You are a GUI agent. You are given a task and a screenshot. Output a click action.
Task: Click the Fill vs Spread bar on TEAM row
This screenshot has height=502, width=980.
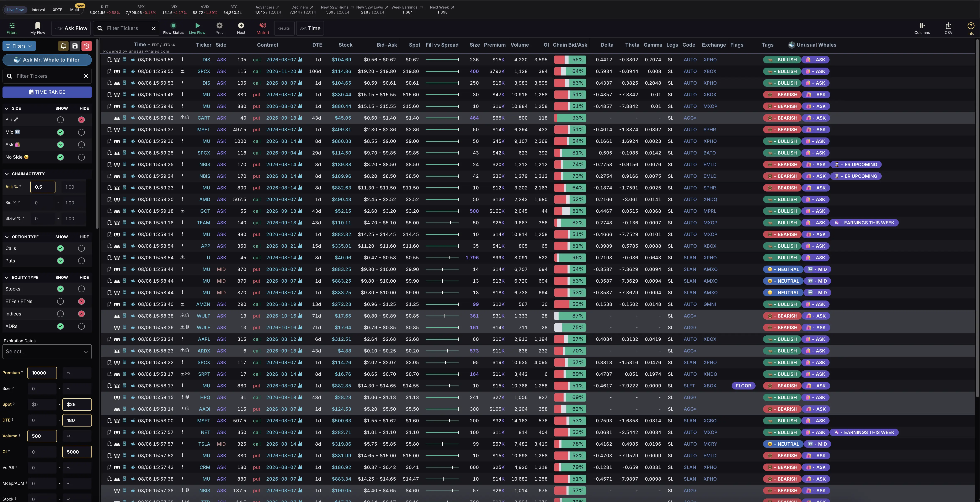442,223
